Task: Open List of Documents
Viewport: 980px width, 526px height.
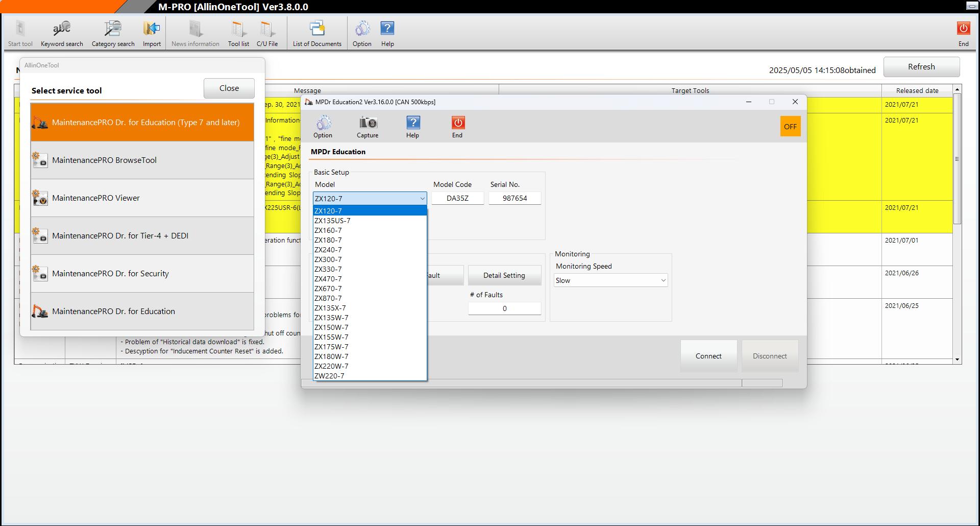Action: 317,34
